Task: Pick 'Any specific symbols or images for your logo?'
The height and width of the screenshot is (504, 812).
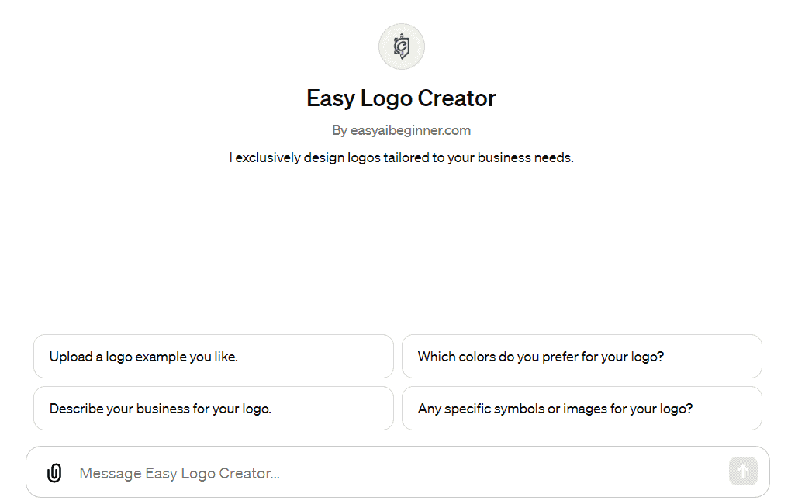Action: (582, 408)
